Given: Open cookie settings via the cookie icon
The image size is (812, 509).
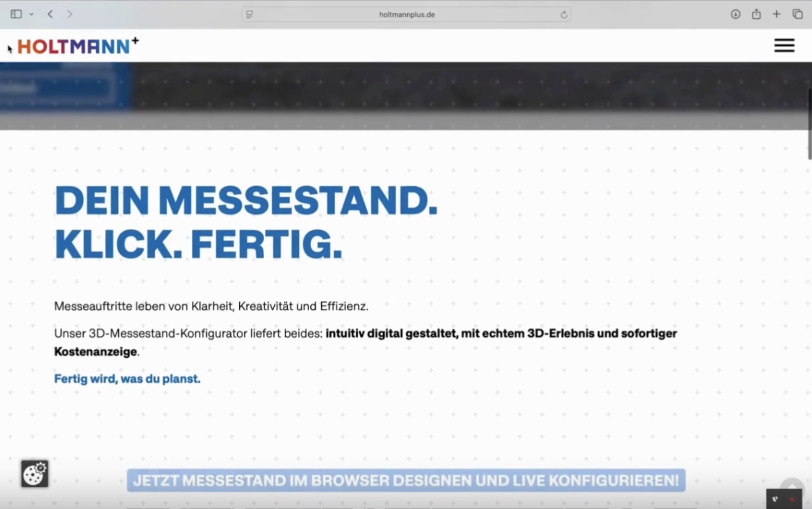Looking at the screenshot, I should (35, 474).
